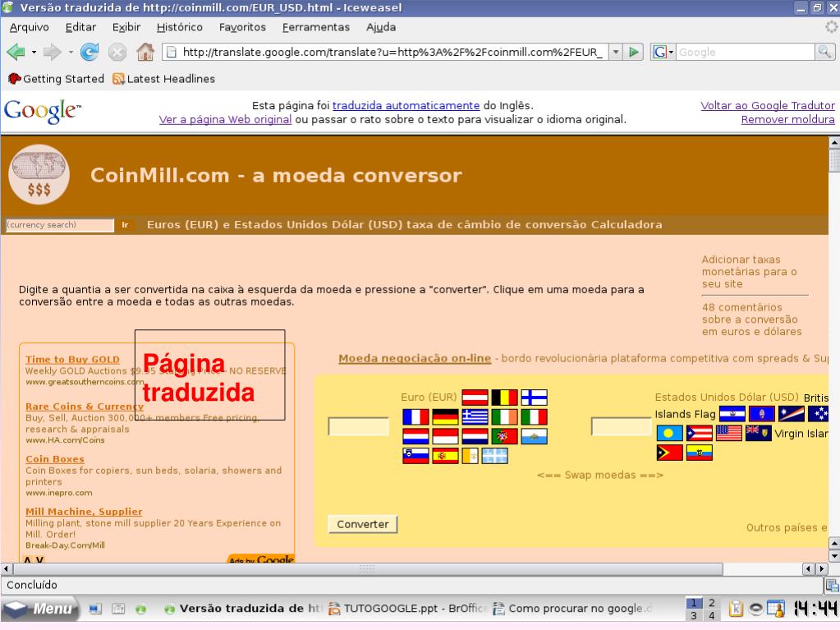Click the Forward arrow in the toolbar
Viewport: 840px width, 630px height.
pos(52,52)
